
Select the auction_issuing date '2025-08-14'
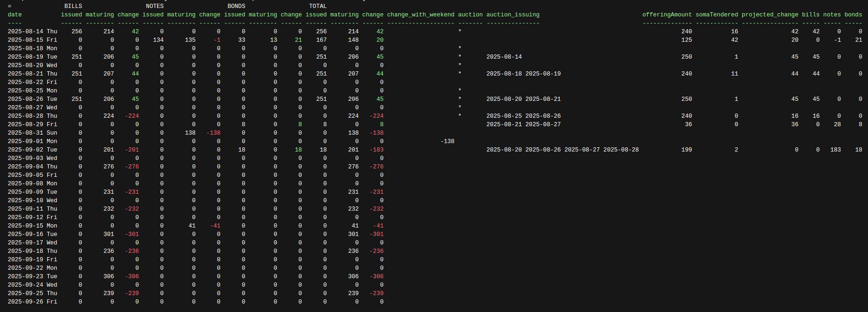click(504, 57)
